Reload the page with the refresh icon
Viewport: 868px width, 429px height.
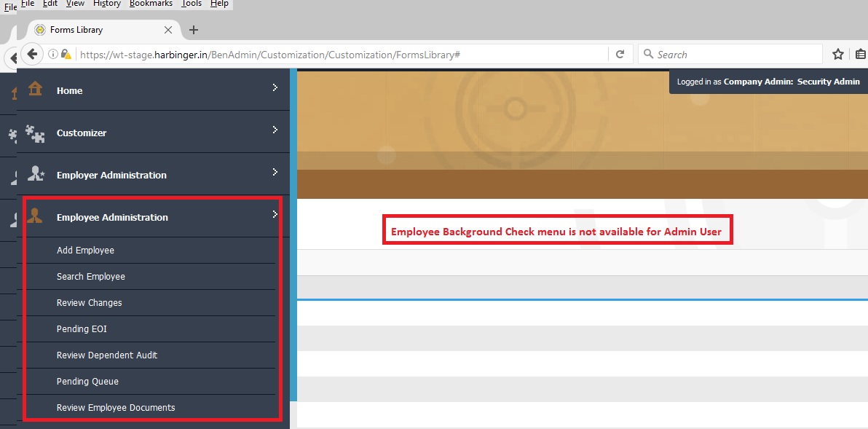(620, 54)
